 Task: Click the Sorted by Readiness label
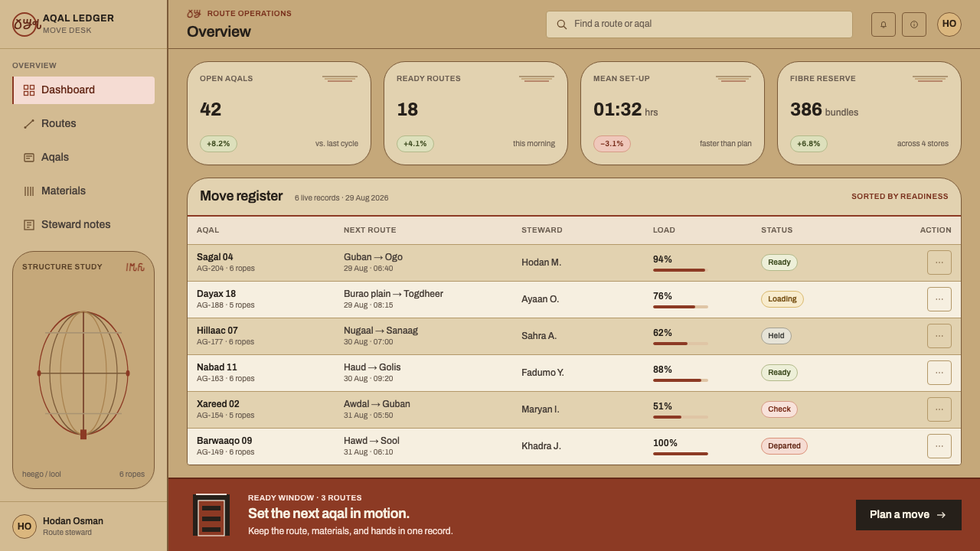pos(900,197)
